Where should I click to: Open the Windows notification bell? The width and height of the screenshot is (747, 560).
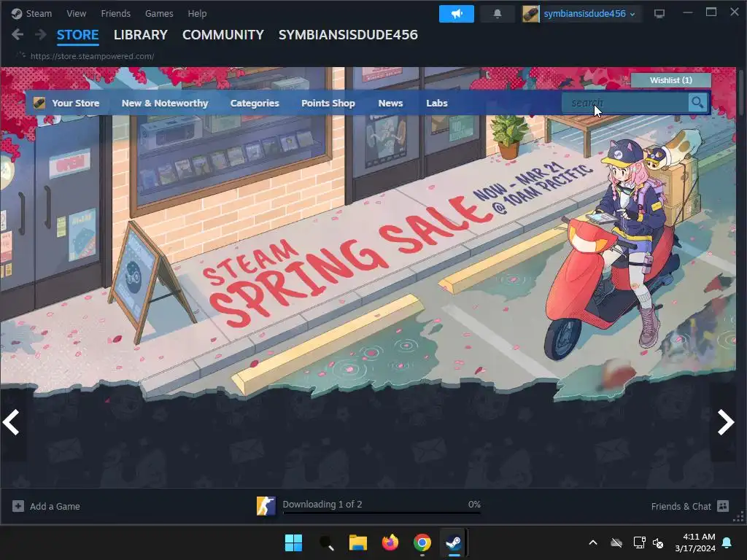point(727,542)
